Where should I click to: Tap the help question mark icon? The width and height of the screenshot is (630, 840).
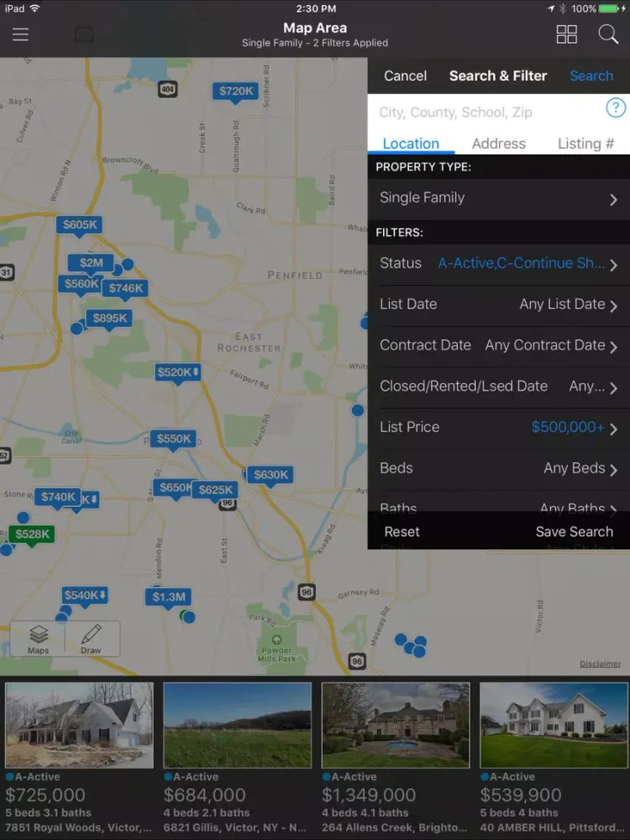(616, 108)
